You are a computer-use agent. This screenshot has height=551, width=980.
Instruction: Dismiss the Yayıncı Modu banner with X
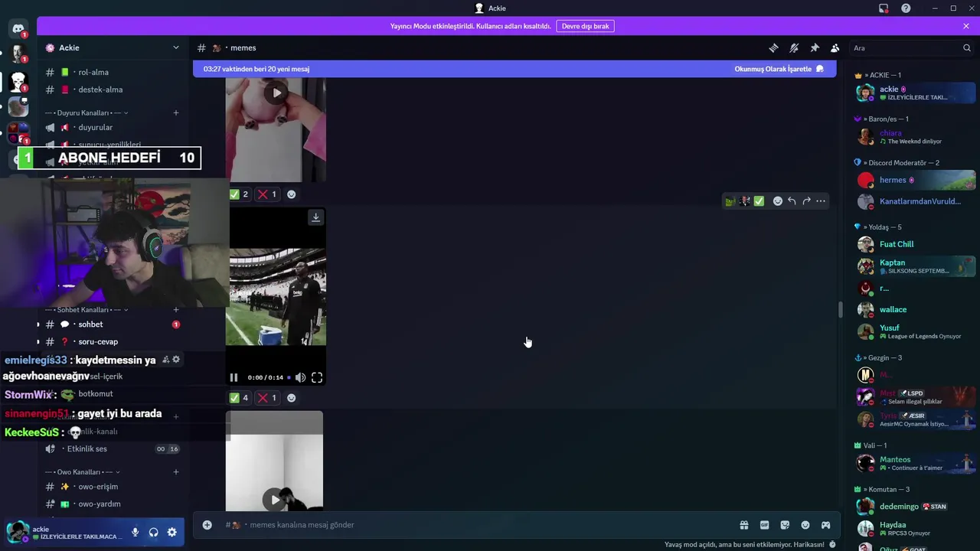point(966,26)
